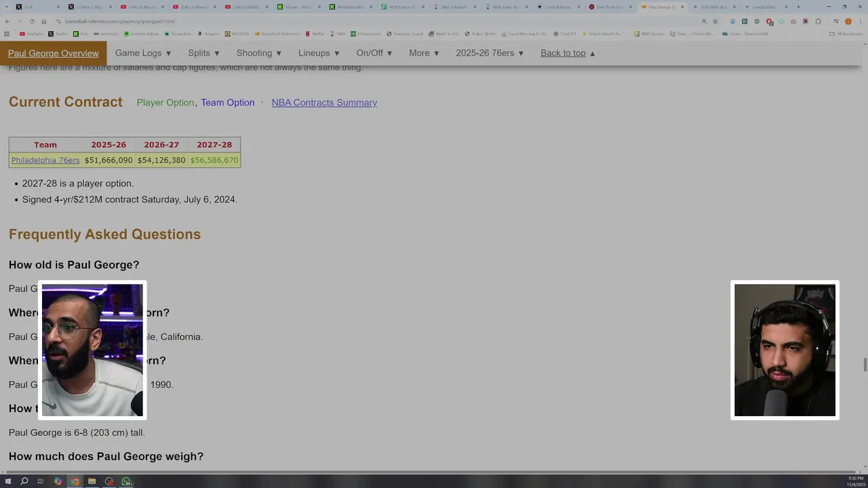Screen dimensions: 868x488
Task: Open the NBA Contracts Summary link
Action: point(324,102)
